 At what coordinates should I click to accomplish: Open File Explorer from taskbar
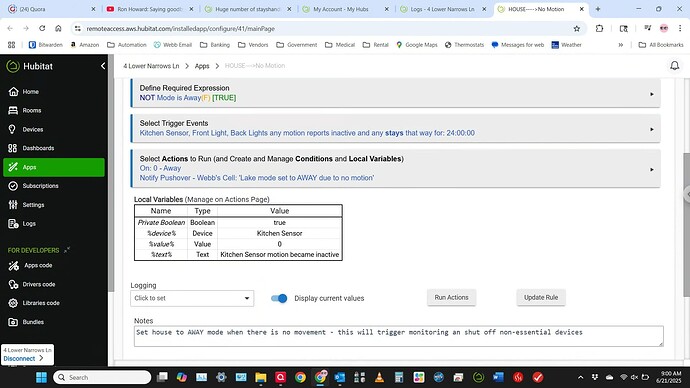(261, 377)
